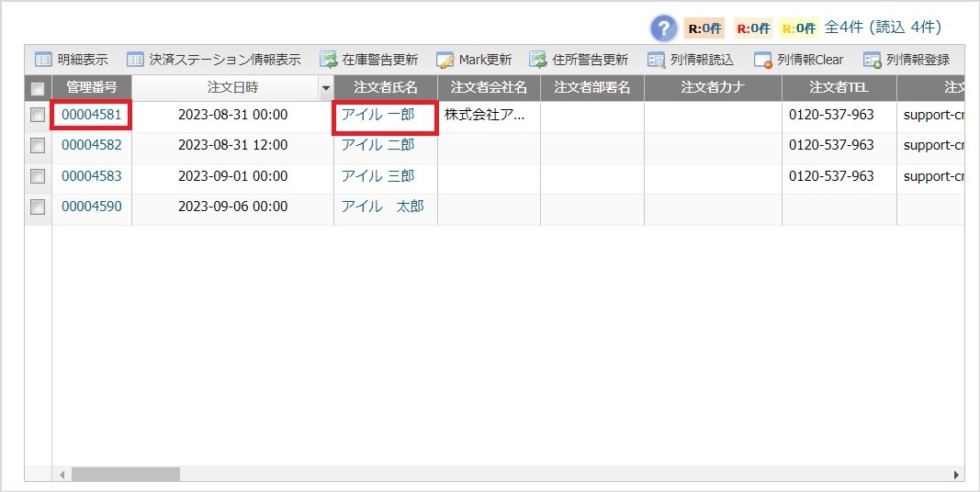Open the blue question mark help icon
The width and height of the screenshot is (980, 492).
click(664, 28)
